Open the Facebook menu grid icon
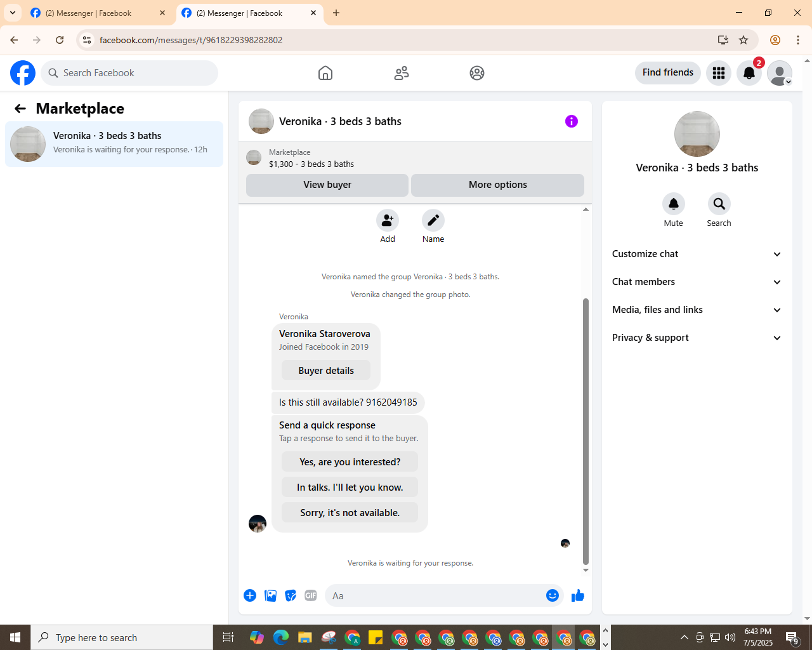 click(x=719, y=73)
